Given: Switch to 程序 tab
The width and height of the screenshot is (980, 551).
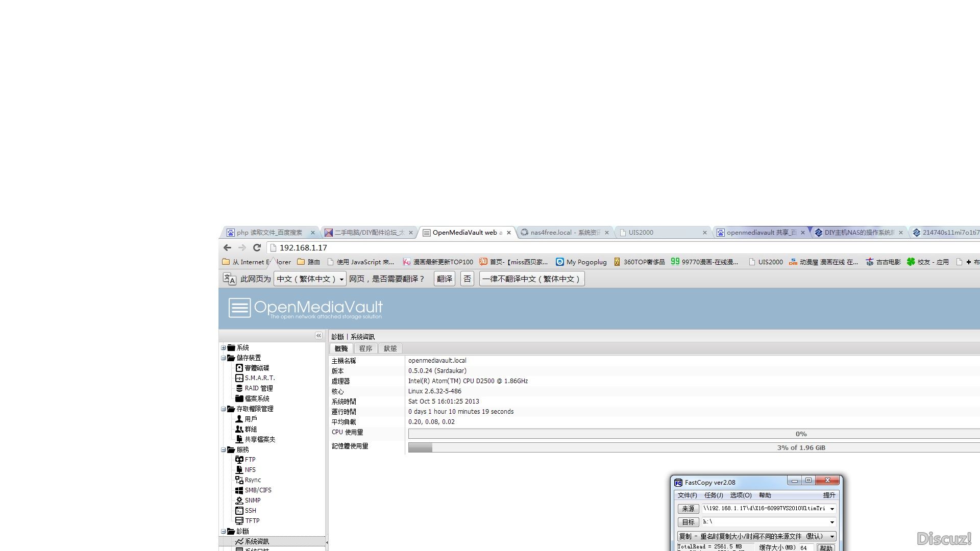Looking at the screenshot, I should (x=365, y=348).
